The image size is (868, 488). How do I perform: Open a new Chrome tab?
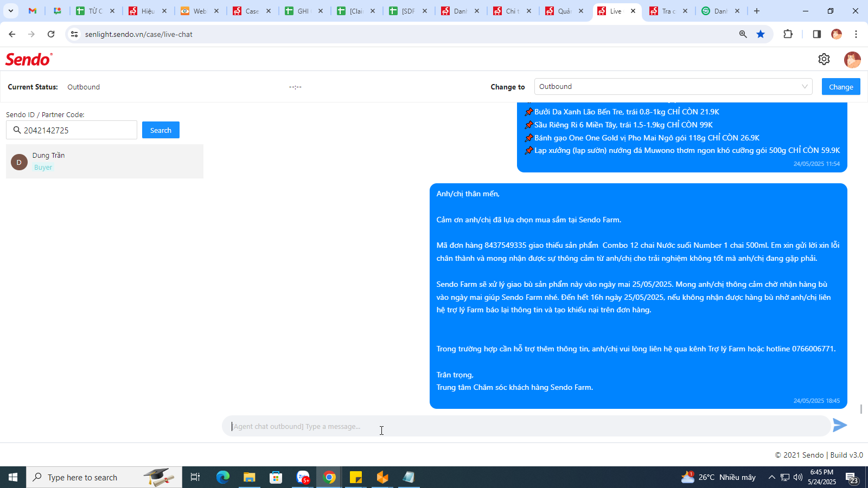757,11
